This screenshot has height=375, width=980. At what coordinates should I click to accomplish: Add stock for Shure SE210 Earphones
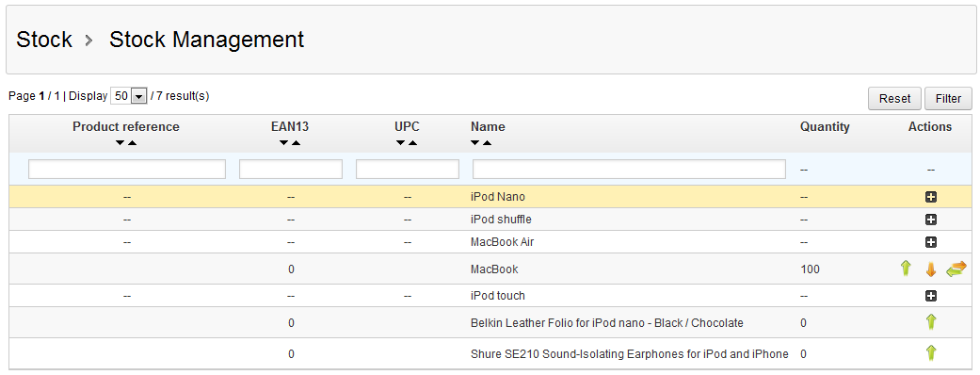coord(931,353)
